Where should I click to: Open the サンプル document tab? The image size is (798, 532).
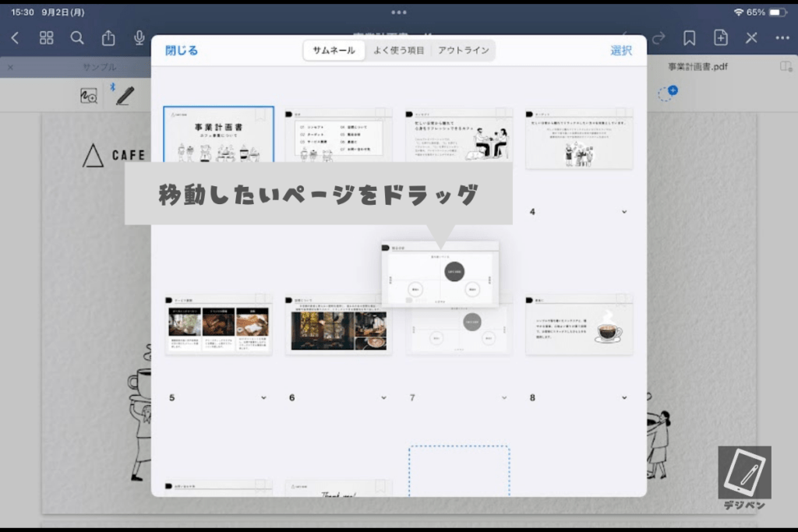pyautogui.click(x=100, y=67)
